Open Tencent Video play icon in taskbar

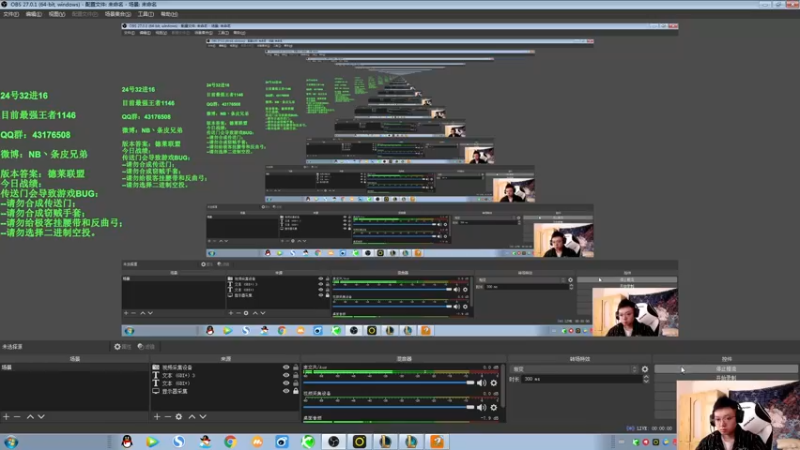point(152,442)
